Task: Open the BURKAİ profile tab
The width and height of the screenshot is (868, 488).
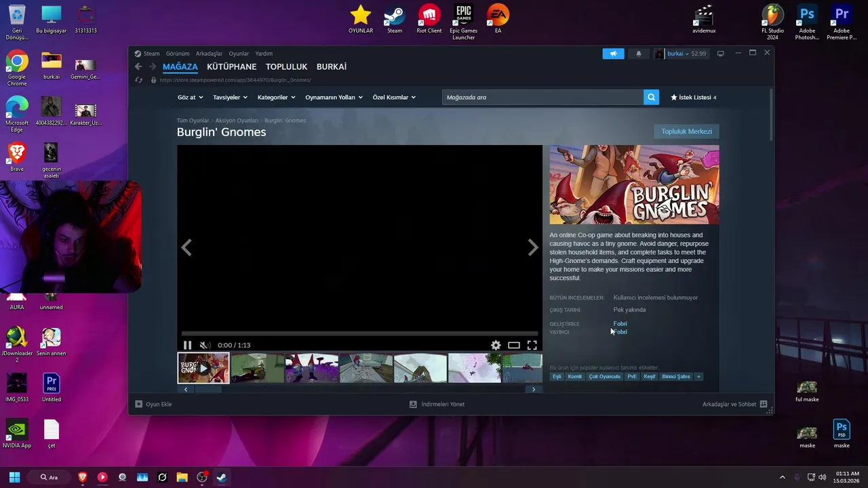Action: pyautogui.click(x=332, y=66)
